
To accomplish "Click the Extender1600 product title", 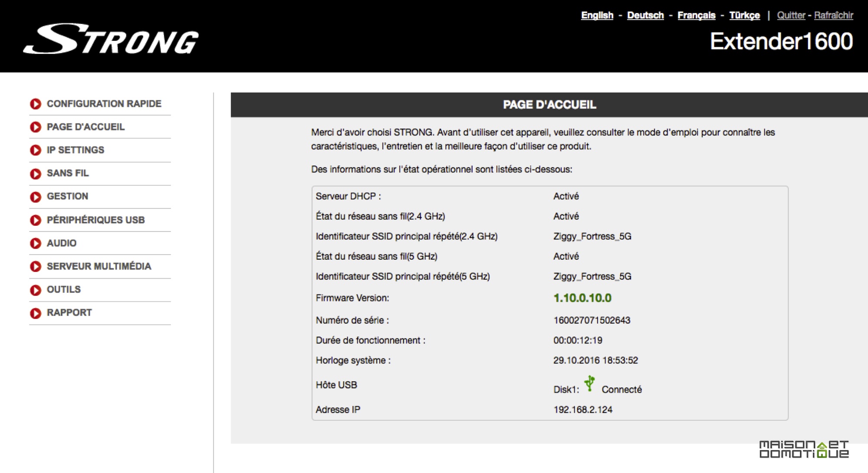I will [782, 41].
